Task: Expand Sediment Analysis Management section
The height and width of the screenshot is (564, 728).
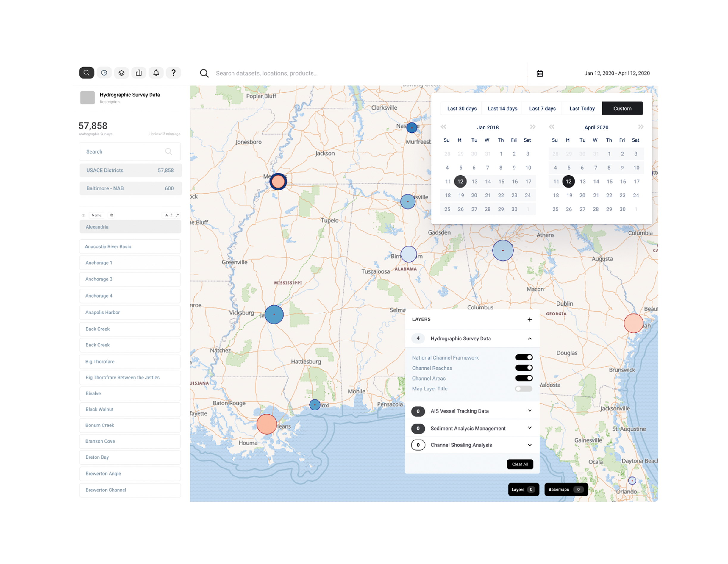Action: coord(530,428)
